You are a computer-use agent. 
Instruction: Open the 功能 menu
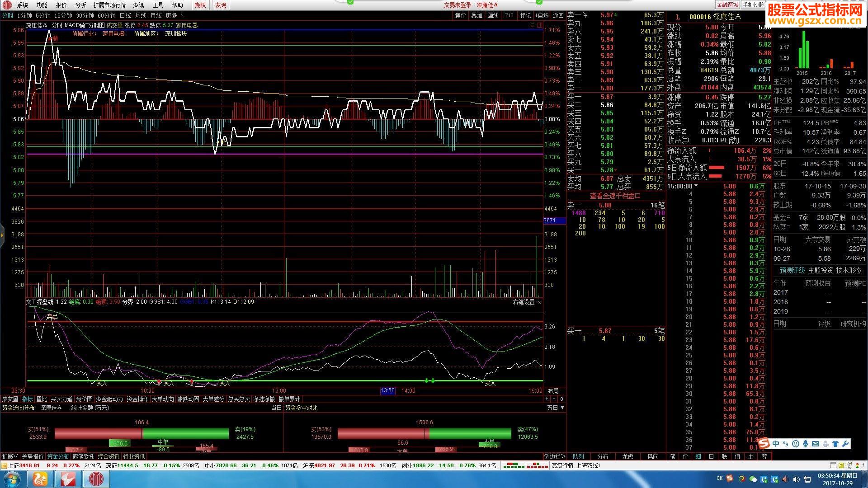pos(42,5)
